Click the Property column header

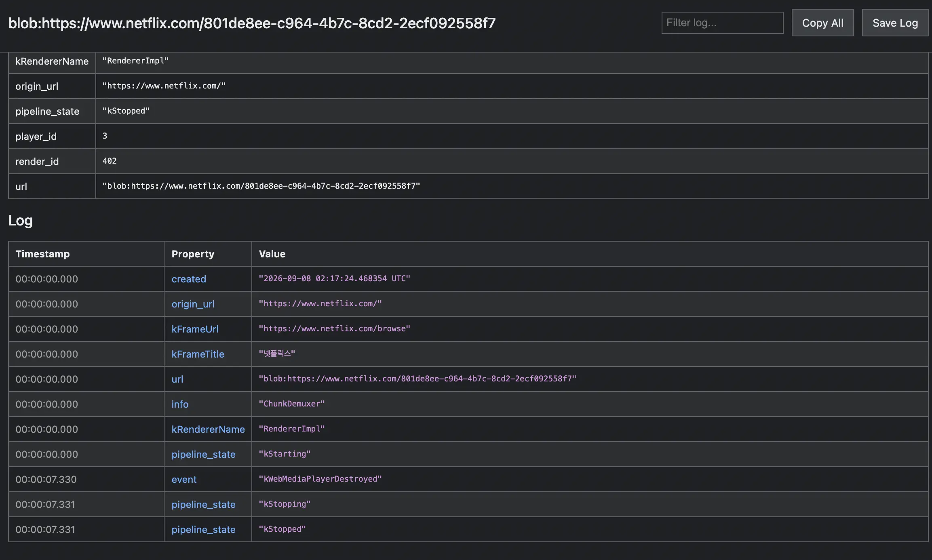[x=193, y=254]
